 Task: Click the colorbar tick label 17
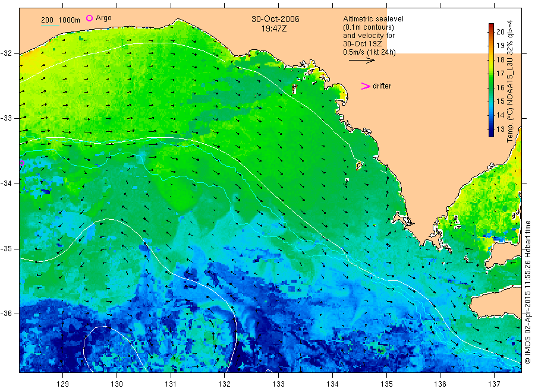(x=500, y=74)
